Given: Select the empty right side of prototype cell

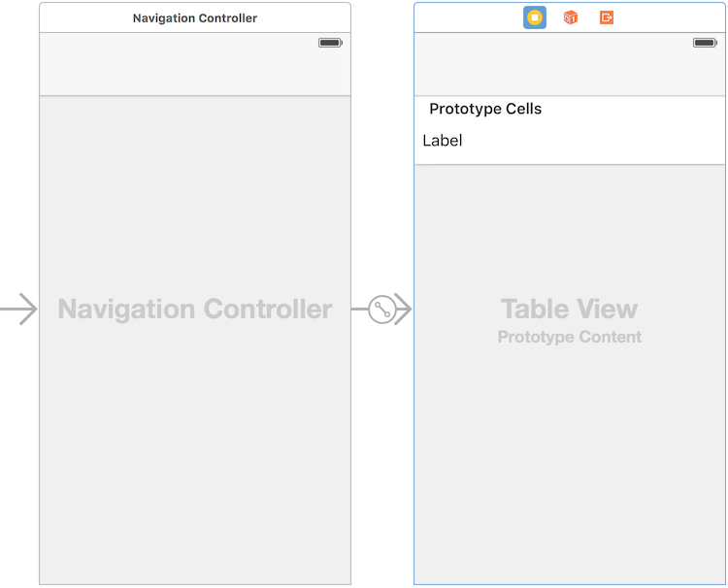Looking at the screenshot, I should tap(594, 141).
